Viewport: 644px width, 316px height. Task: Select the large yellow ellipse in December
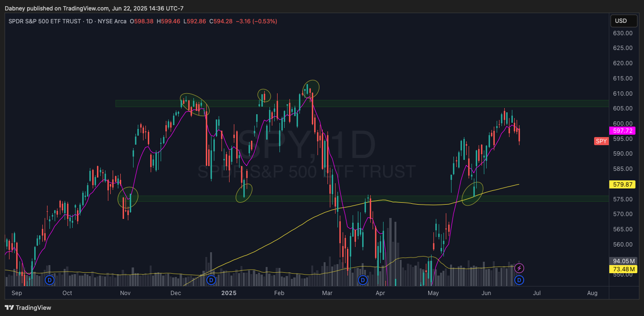click(x=194, y=105)
